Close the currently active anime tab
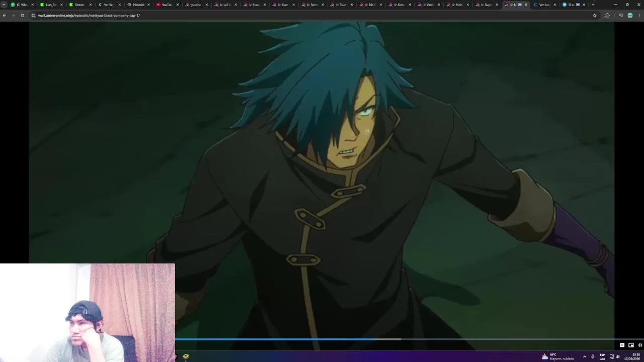Image resolution: width=644 pixels, height=362 pixels. (526, 5)
